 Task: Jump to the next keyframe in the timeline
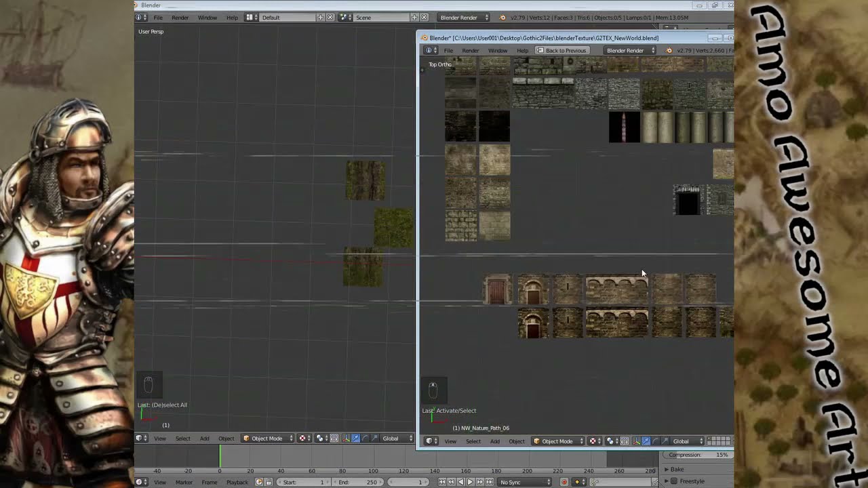479,483
